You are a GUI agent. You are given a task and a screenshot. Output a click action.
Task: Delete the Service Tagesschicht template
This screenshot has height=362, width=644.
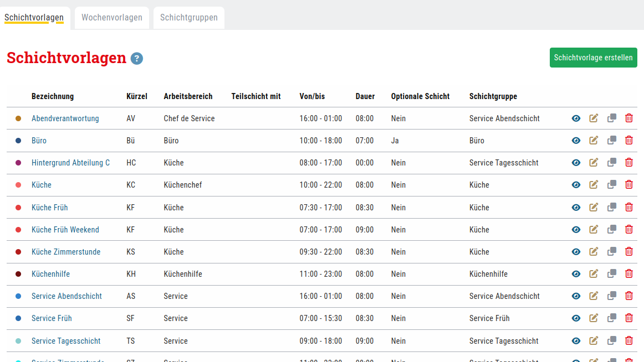[629, 341]
